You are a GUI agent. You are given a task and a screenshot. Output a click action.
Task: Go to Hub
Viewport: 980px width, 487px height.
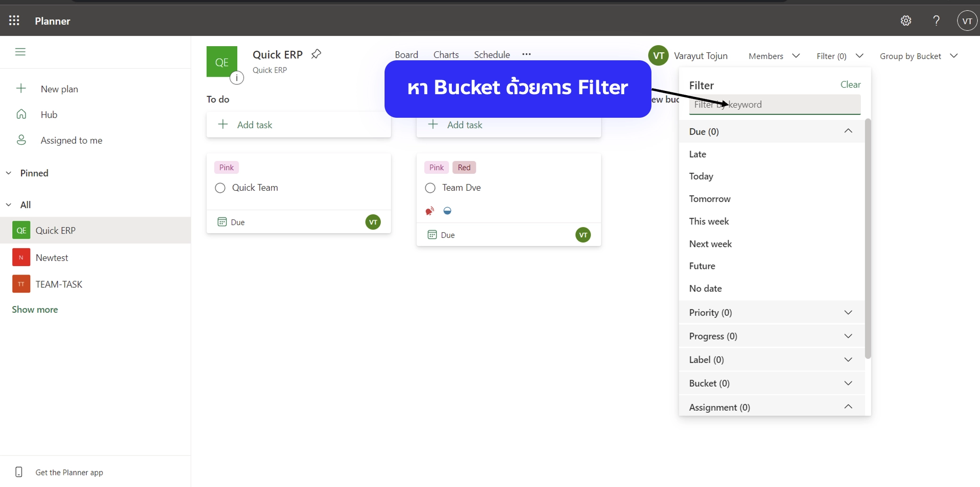49,114
